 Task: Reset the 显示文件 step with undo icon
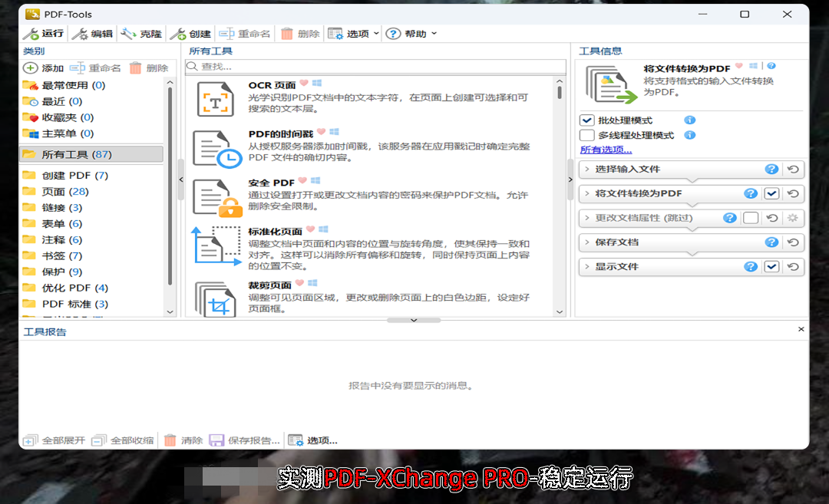tap(793, 266)
